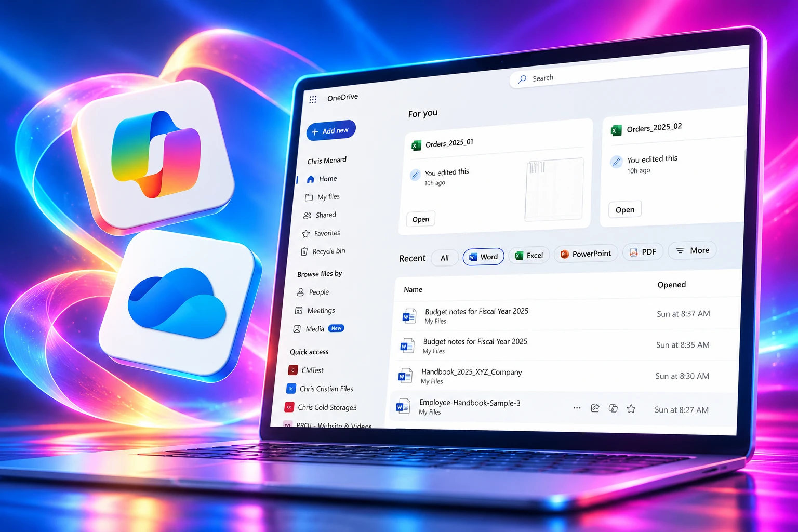This screenshot has height=532, width=798.
Task: Click share icon for Employee-Handbook-Sample-3
Action: pos(595,408)
